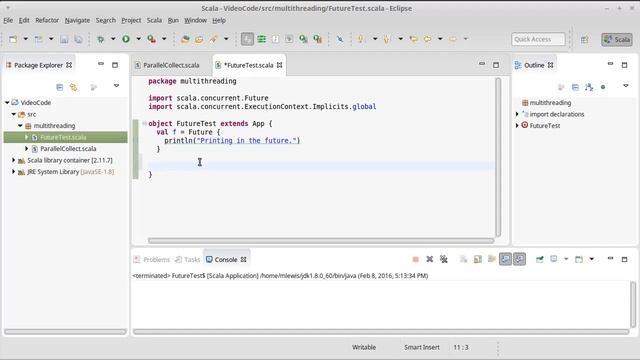Open dropdown next to New icon
The height and width of the screenshot is (360, 640).
pyautogui.click(x=25, y=39)
